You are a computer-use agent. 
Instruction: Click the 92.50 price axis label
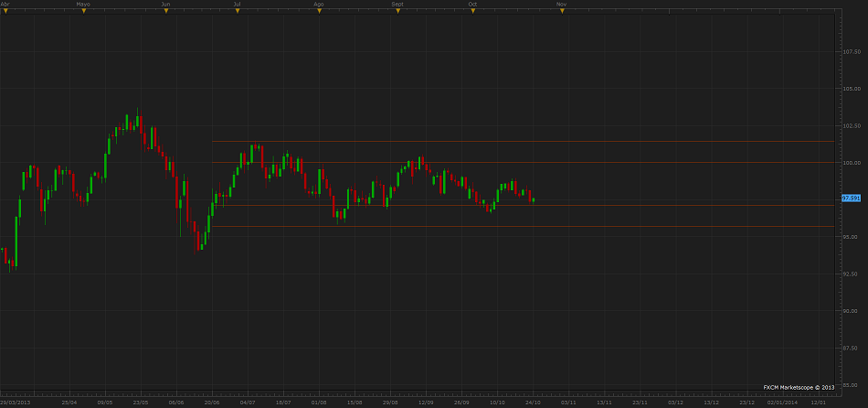pos(852,274)
